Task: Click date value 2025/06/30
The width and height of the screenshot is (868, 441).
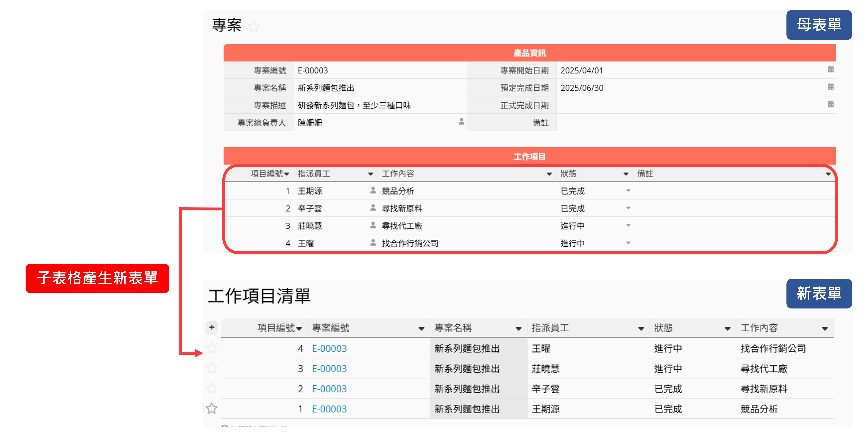Action: (x=582, y=88)
